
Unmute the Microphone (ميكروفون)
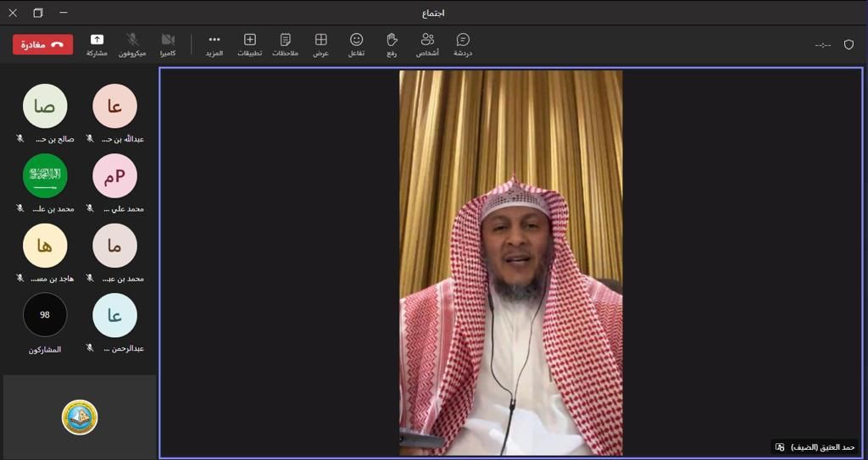tap(132, 45)
